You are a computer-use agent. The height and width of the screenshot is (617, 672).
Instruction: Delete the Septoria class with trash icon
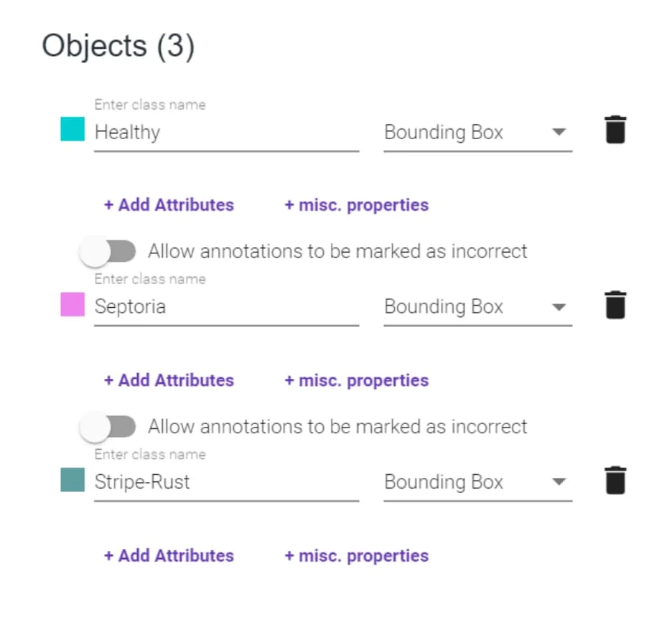[x=615, y=305]
